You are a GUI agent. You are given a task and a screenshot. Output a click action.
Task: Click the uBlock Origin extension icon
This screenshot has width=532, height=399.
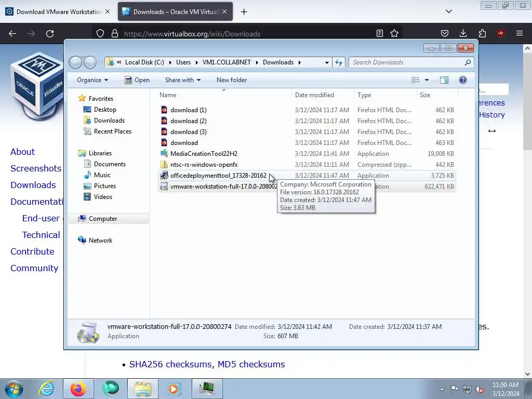[x=500, y=33]
